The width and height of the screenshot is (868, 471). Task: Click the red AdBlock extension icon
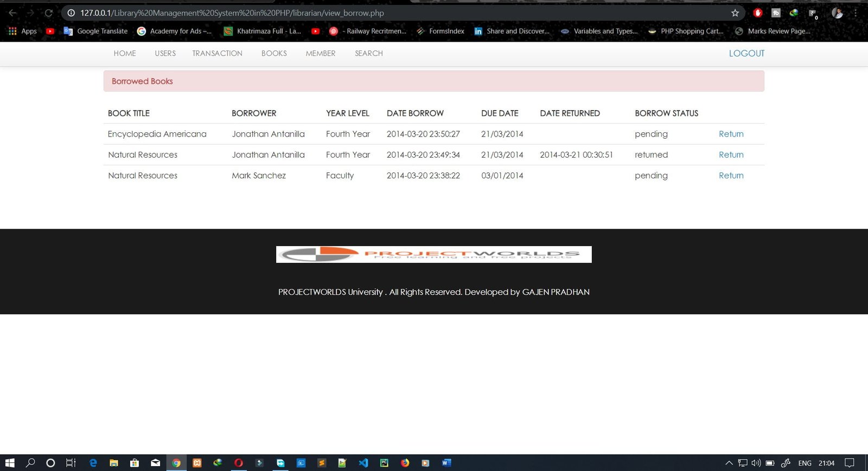tap(758, 13)
